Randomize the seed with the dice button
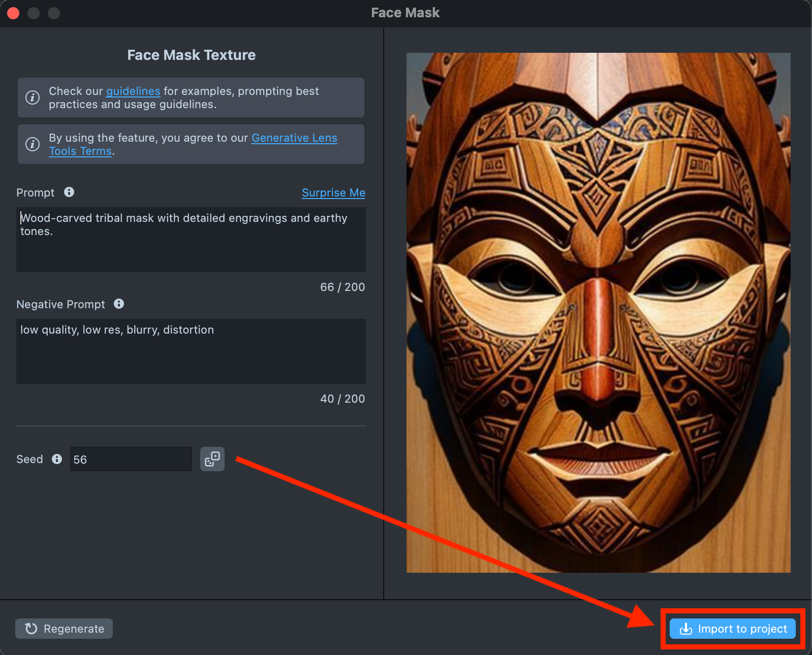Screen dimensions: 812x655 click(212, 459)
